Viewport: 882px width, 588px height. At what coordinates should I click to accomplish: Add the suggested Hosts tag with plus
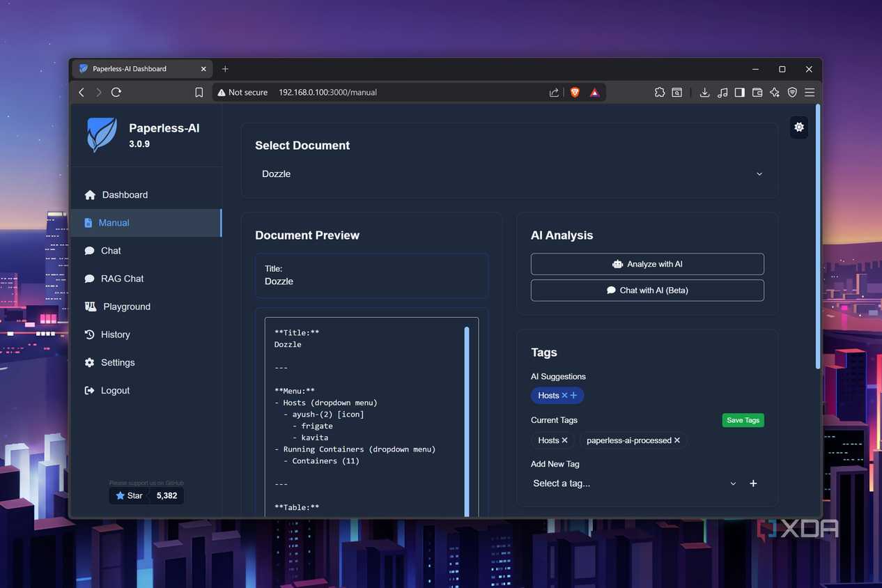click(x=574, y=396)
